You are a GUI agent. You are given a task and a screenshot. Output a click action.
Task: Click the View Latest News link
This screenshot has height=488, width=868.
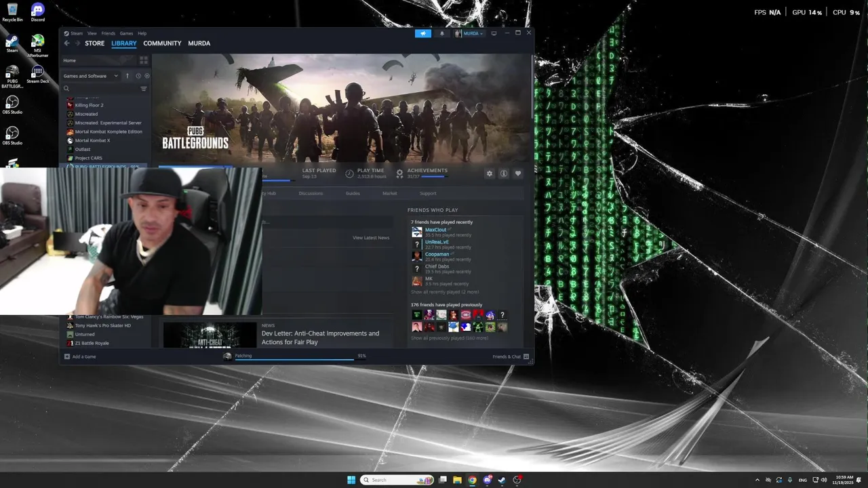(x=371, y=238)
